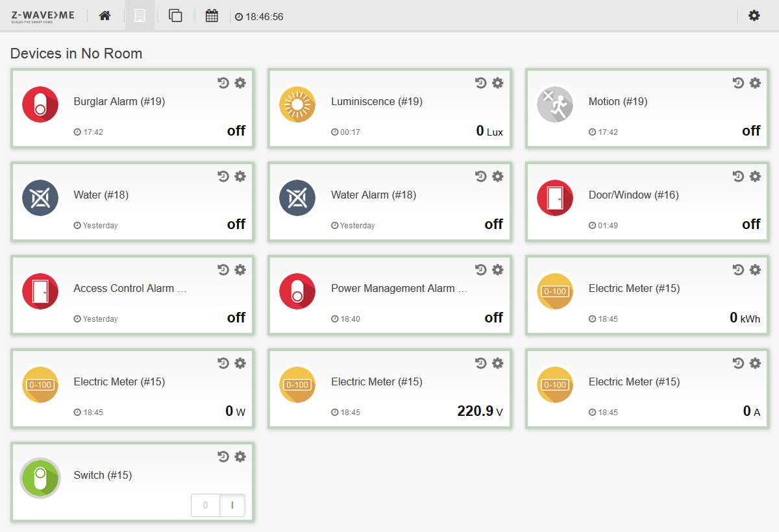Go to the home dashboard
This screenshot has height=532, width=779.
point(105,16)
